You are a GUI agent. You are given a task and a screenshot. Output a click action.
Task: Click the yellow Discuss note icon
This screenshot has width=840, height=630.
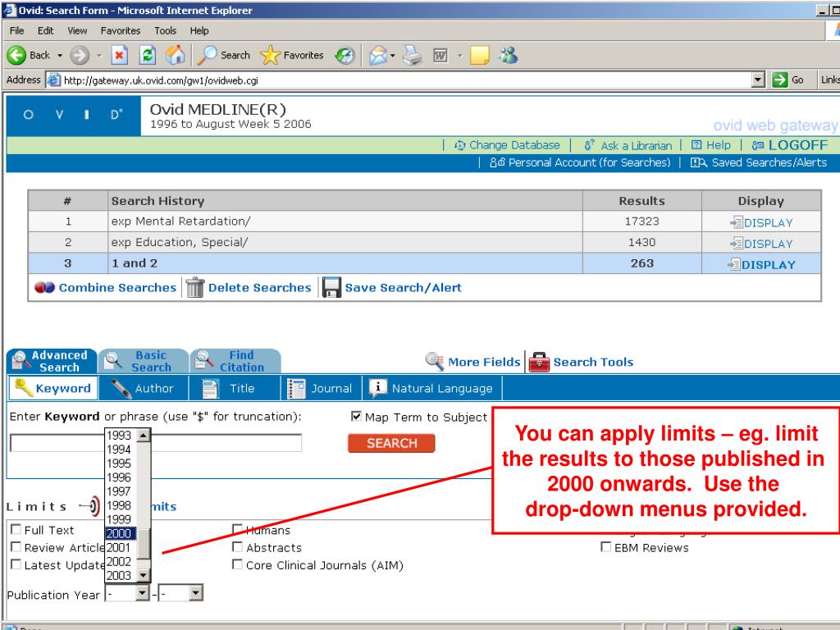479,55
